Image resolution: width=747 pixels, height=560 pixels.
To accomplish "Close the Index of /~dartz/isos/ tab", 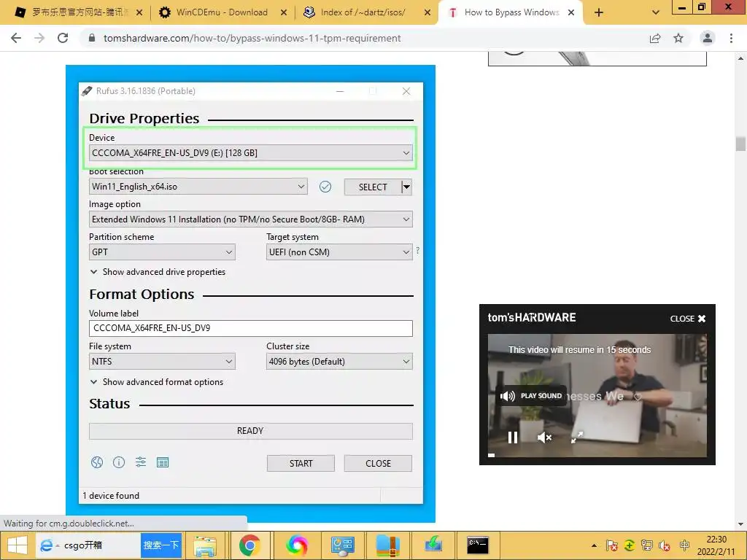I will [427, 12].
